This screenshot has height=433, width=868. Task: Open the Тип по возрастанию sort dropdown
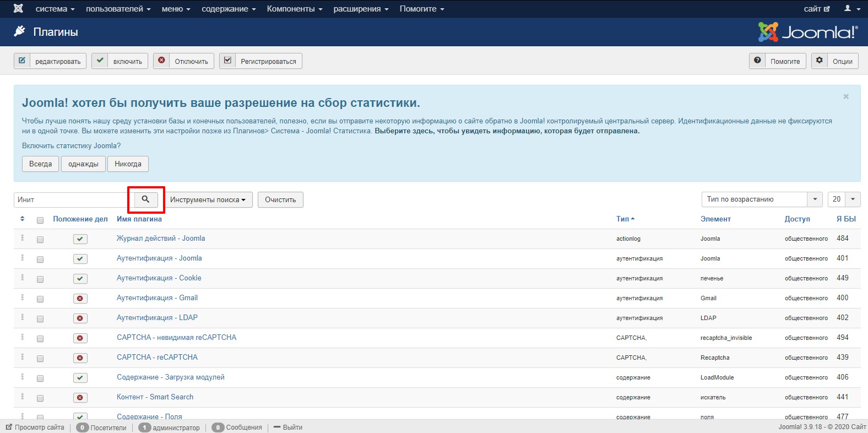pyautogui.click(x=762, y=199)
